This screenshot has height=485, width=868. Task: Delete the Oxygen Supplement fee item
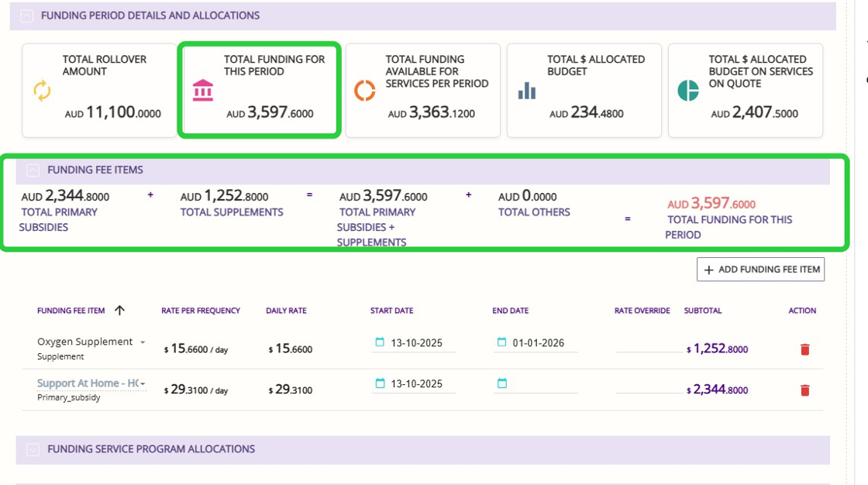coord(805,349)
